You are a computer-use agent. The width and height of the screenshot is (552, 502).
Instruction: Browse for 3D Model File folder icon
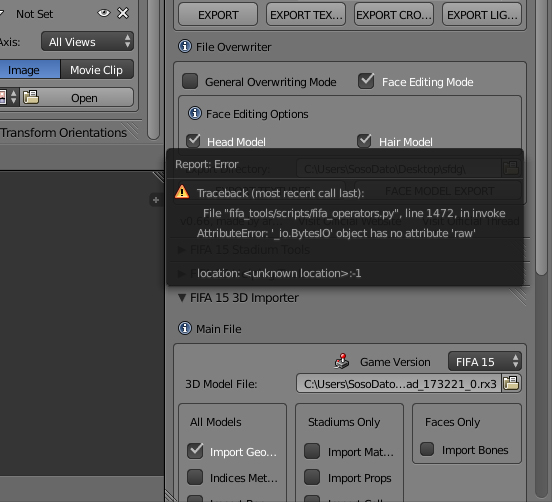click(511, 383)
